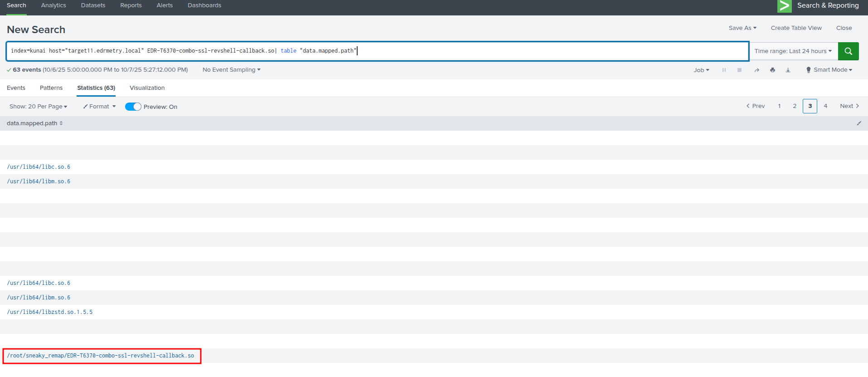Click the Export download icon

pos(788,70)
